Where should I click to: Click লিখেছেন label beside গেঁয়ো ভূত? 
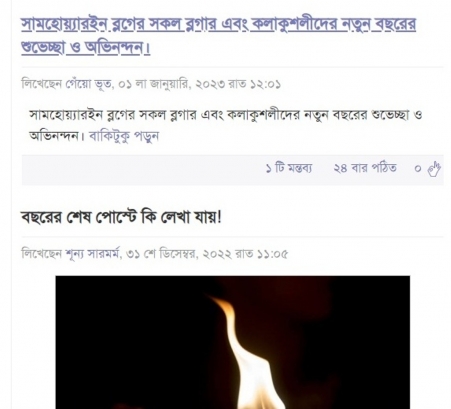pyautogui.click(x=42, y=84)
